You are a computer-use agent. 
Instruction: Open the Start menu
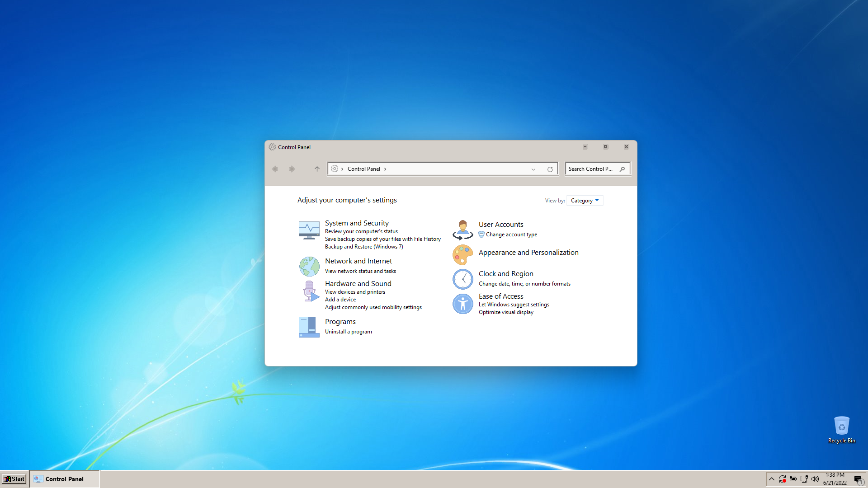[14, 479]
